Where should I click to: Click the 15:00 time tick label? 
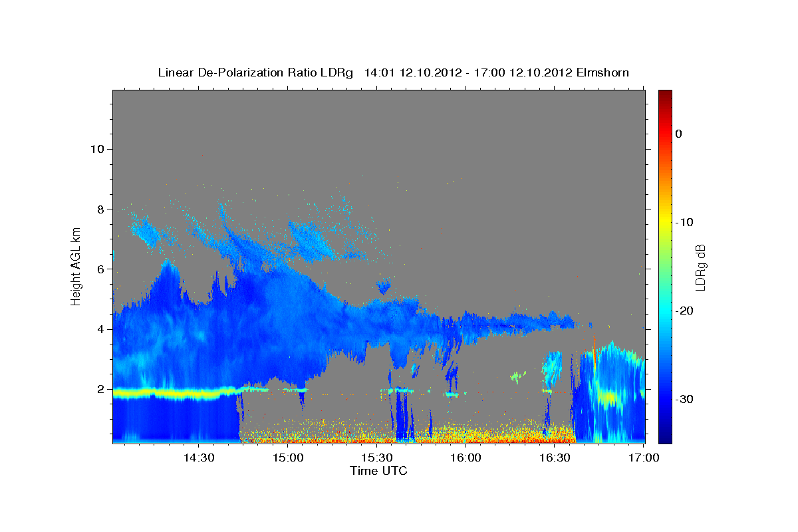pos(287,458)
